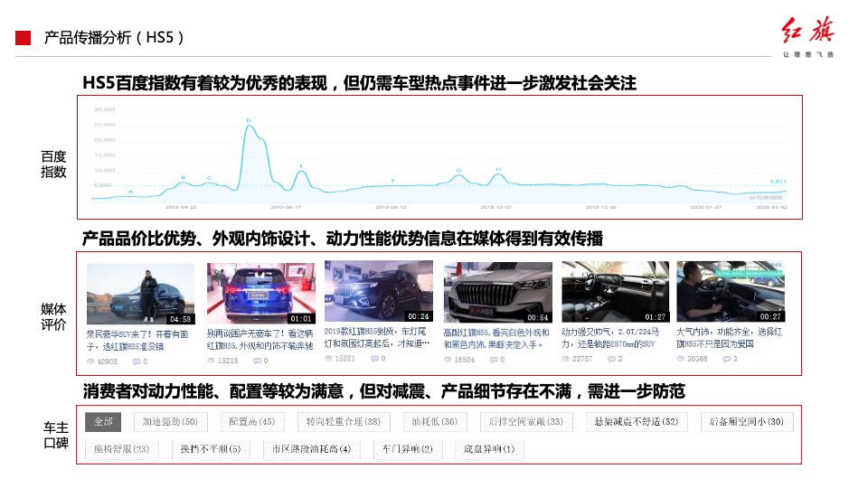The width and height of the screenshot is (868, 488).
Task: Open the 04:58 video thumbnail with man standing
Action: pos(141,294)
